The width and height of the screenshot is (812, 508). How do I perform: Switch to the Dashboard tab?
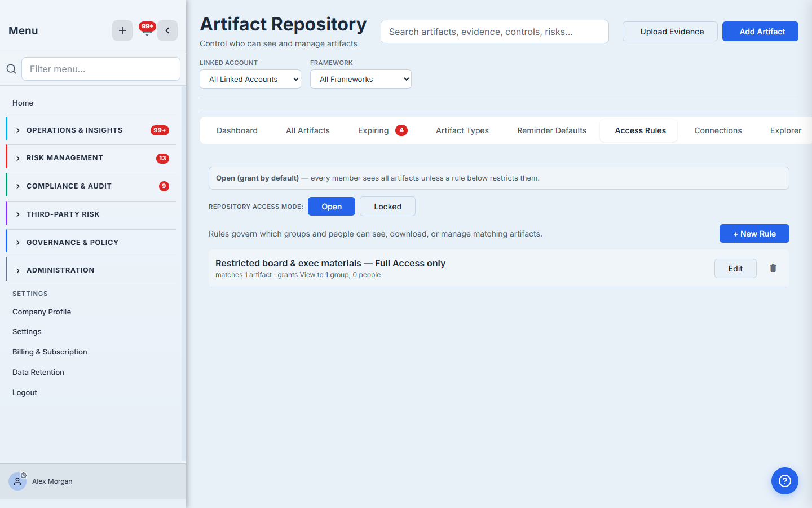[237, 130]
